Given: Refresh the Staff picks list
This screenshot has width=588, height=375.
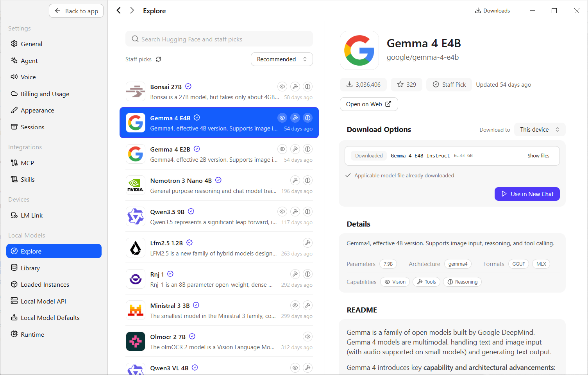Looking at the screenshot, I should tap(158, 59).
